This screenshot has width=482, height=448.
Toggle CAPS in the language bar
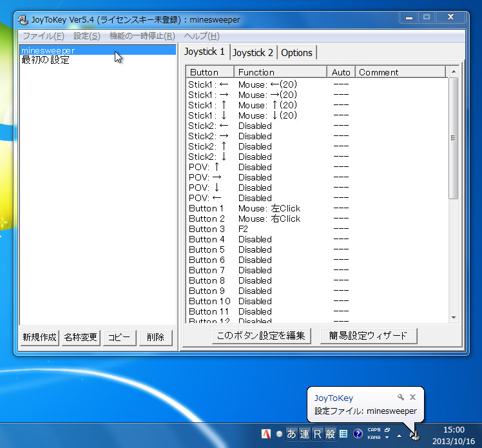(x=374, y=430)
